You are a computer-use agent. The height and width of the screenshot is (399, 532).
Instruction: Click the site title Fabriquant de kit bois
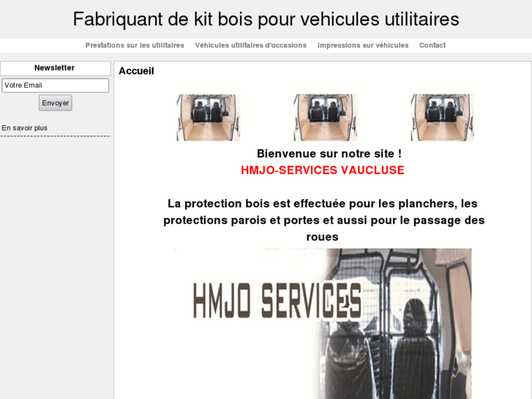[266, 19]
